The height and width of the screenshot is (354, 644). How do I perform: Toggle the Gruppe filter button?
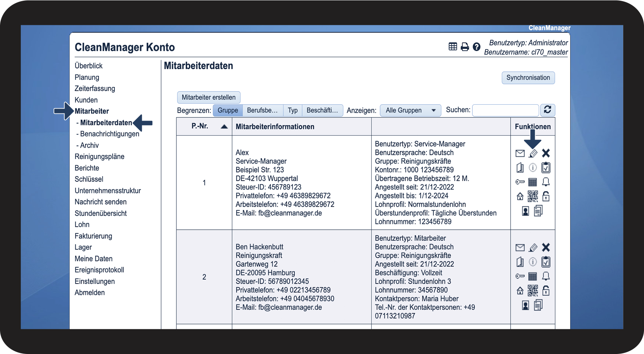pos(227,110)
